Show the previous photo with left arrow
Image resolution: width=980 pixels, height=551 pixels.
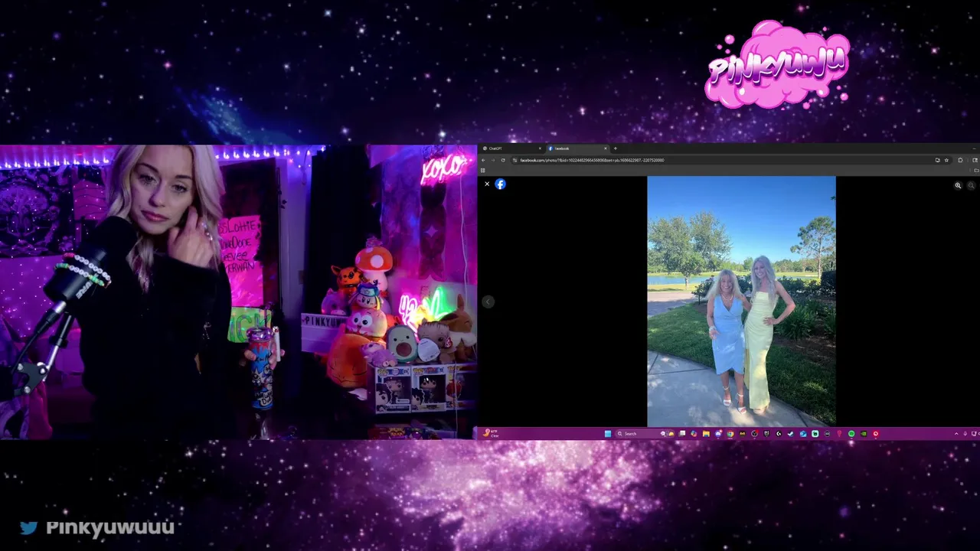click(x=488, y=302)
